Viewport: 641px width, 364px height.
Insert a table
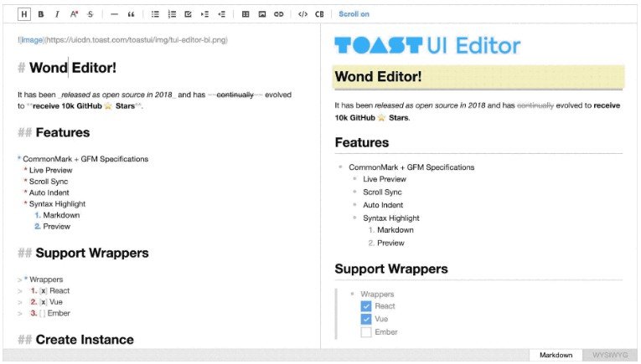(246, 14)
